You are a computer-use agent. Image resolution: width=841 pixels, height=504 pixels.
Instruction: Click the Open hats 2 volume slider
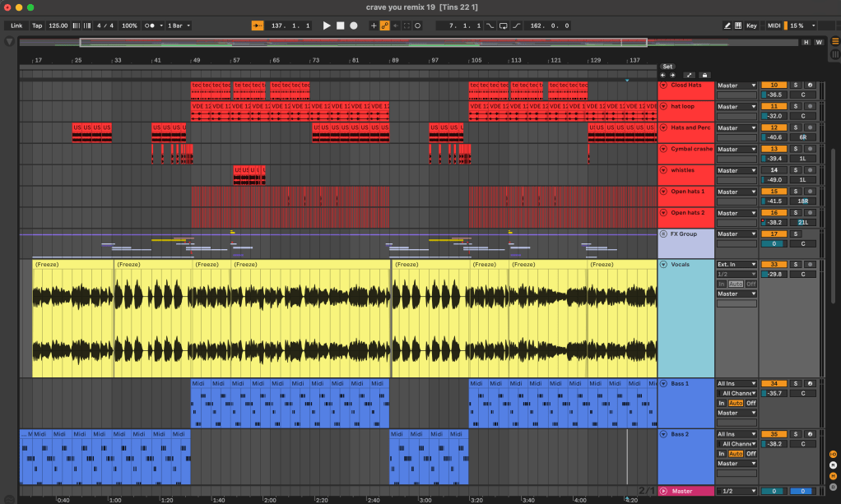point(776,222)
